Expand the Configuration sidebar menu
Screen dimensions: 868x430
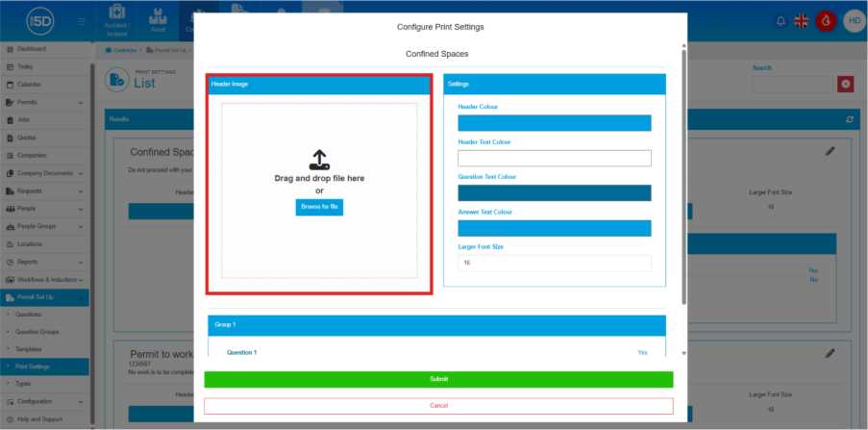point(44,402)
